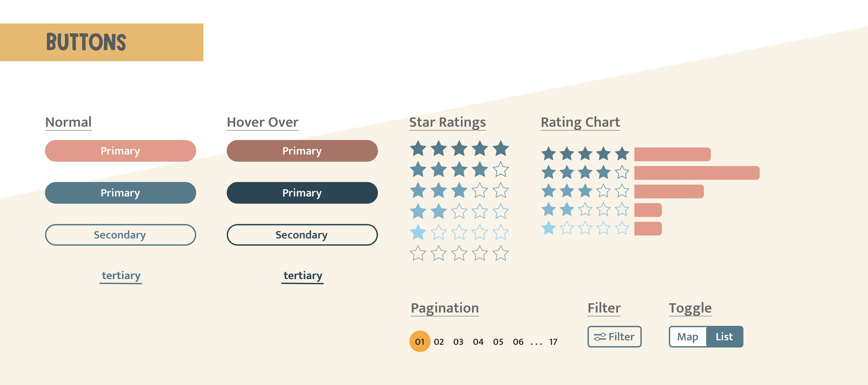Click first star in Rating Chart top row
This screenshot has height=385, width=868.
[x=549, y=154]
